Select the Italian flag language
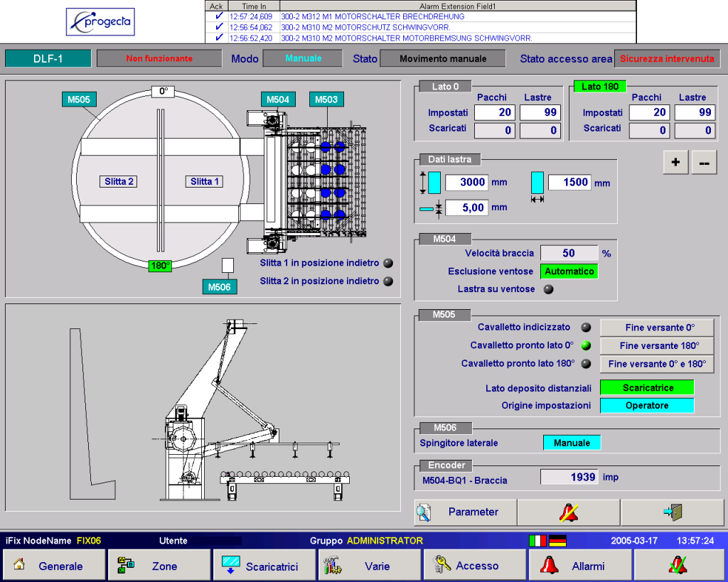Viewport: 728px width, 582px height. click(537, 541)
